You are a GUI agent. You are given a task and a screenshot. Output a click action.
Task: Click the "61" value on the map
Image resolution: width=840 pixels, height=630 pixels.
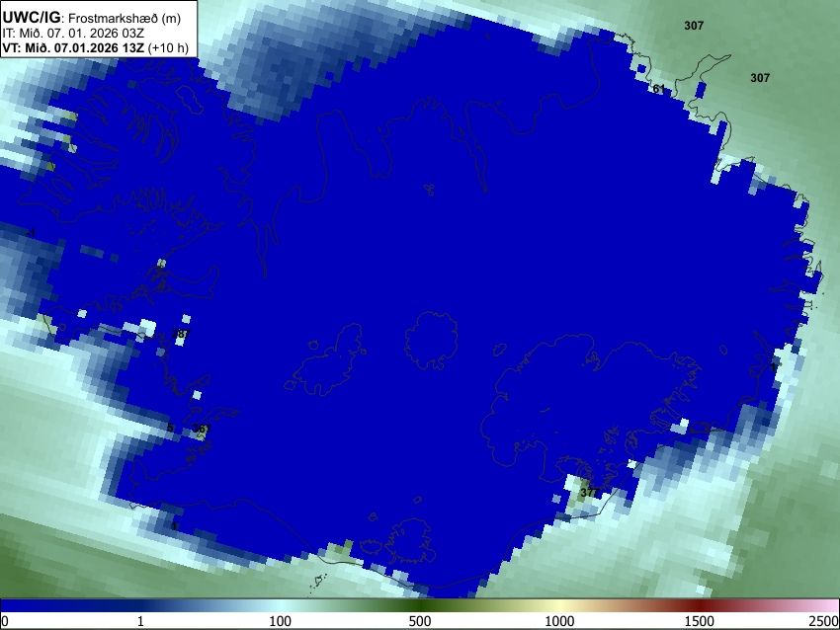(x=659, y=89)
